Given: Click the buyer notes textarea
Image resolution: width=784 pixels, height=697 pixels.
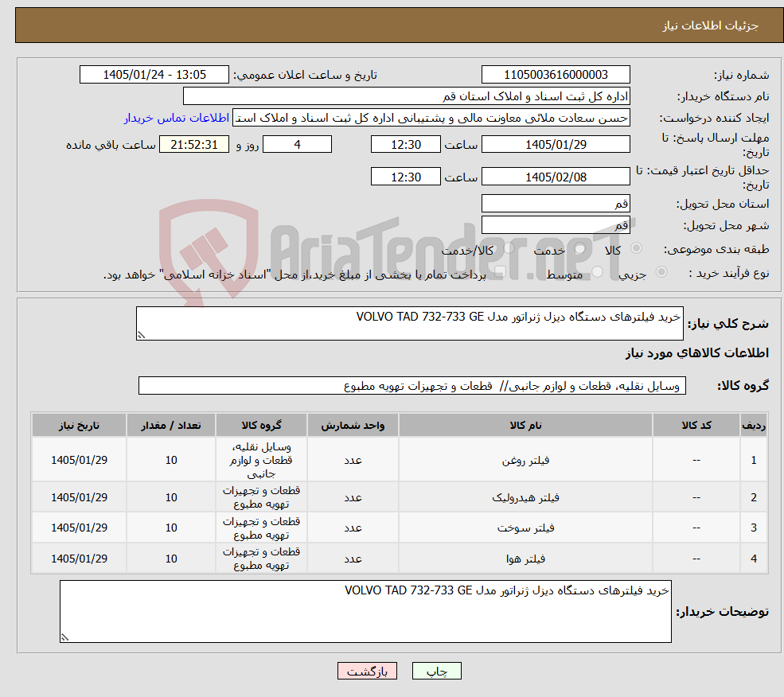Looking at the screenshot, I should tap(365, 612).
